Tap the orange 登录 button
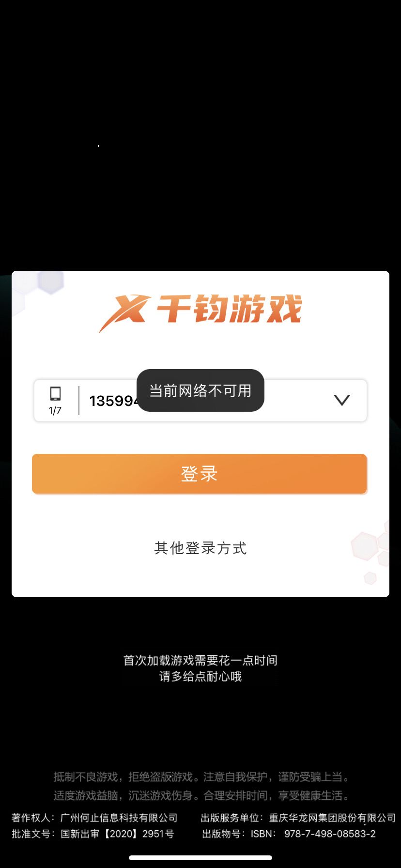Viewport: 401px width, 868px height. (x=200, y=474)
